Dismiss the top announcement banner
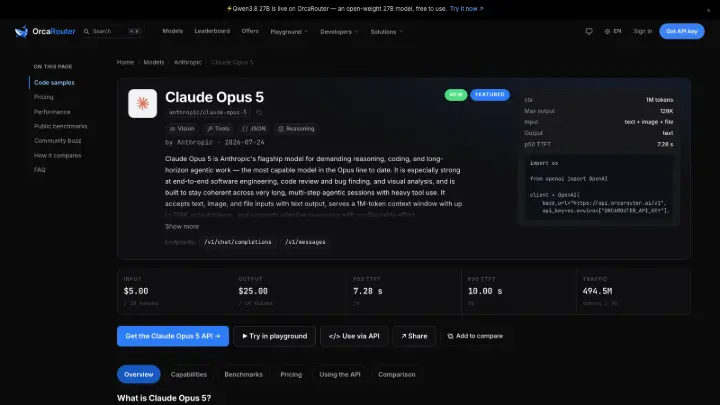 coord(708,10)
